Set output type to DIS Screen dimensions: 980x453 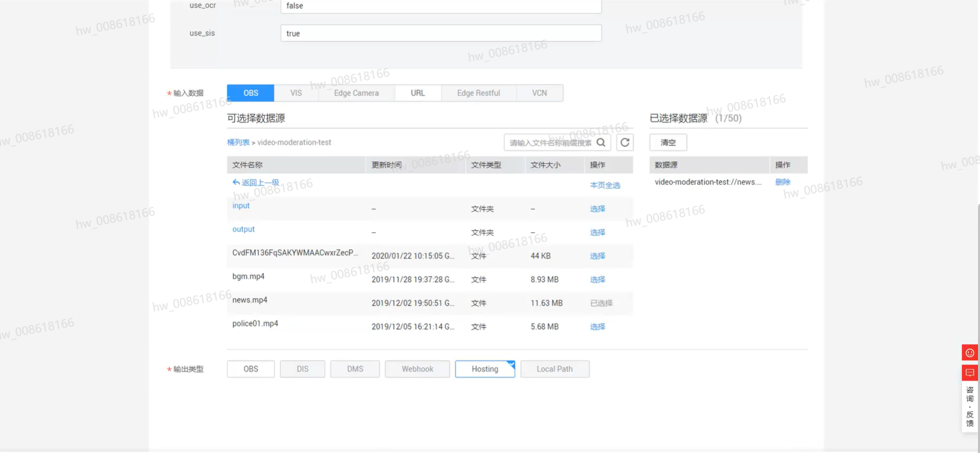click(x=303, y=369)
